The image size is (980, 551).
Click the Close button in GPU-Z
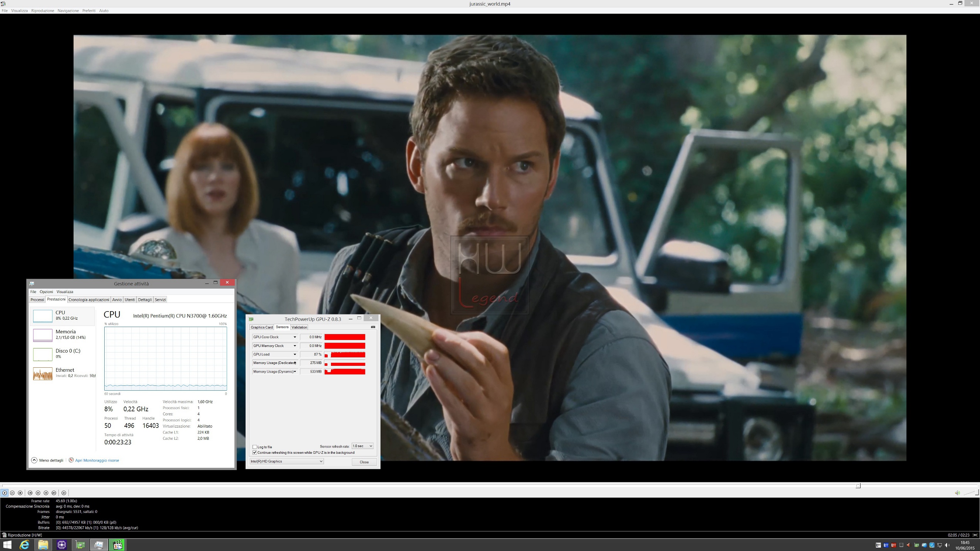coord(364,462)
